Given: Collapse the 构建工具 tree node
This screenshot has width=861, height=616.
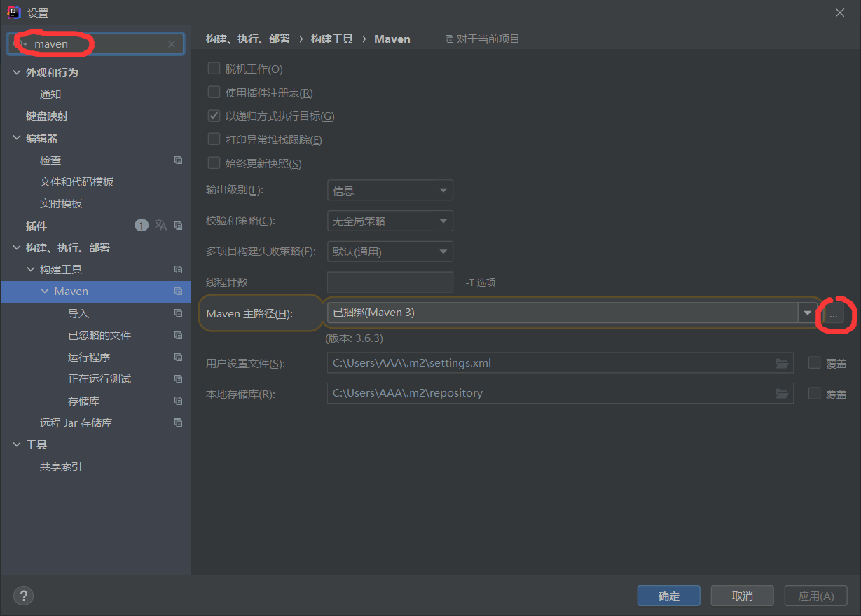Looking at the screenshot, I should pyautogui.click(x=31, y=269).
